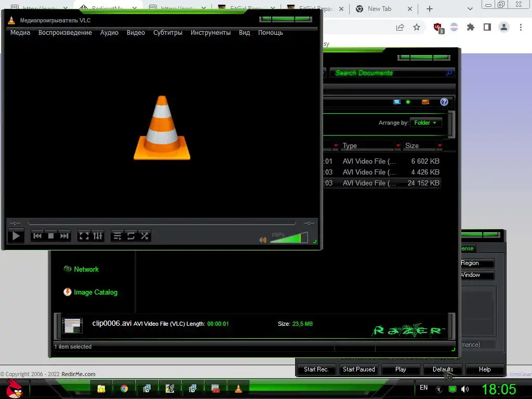Open VLC cone on the taskbar
Image resolution: width=532 pixels, height=399 pixels.
(x=238, y=389)
